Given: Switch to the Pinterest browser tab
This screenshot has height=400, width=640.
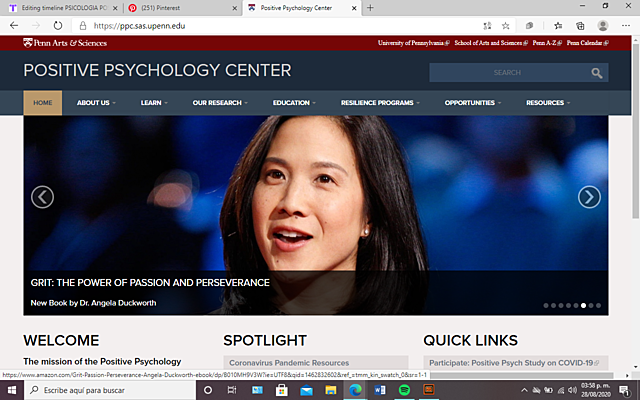Looking at the screenshot, I should pyautogui.click(x=182, y=8).
